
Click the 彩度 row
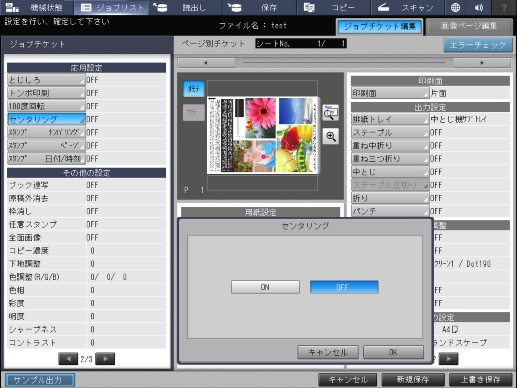[86, 303]
